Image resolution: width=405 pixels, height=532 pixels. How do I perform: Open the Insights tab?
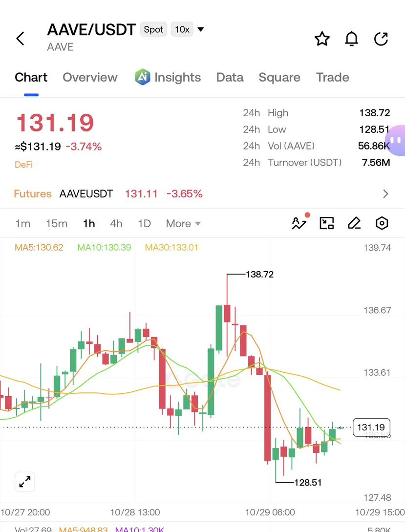click(x=168, y=77)
